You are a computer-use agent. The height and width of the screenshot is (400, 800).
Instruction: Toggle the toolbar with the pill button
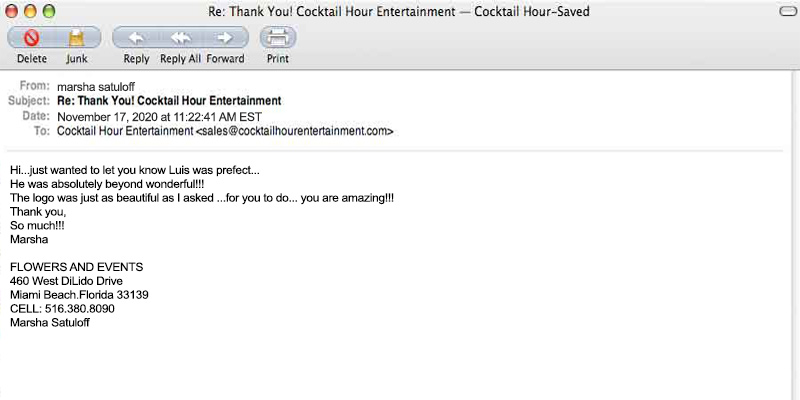[786, 11]
